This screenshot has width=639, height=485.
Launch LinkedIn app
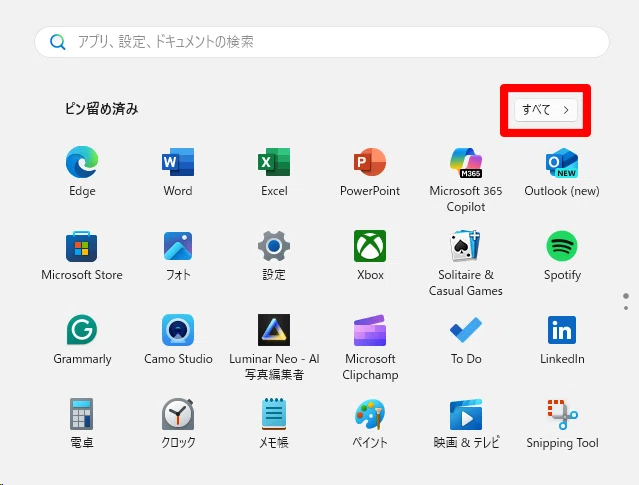562,330
